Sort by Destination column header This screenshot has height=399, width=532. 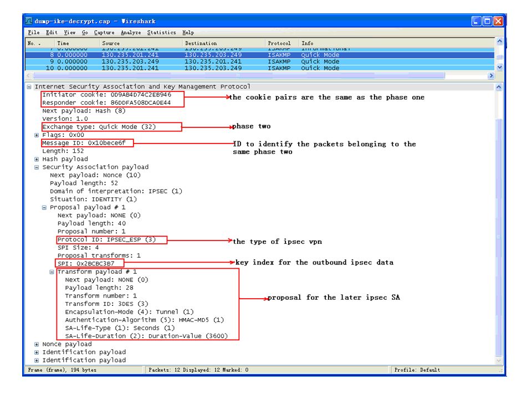(223, 43)
